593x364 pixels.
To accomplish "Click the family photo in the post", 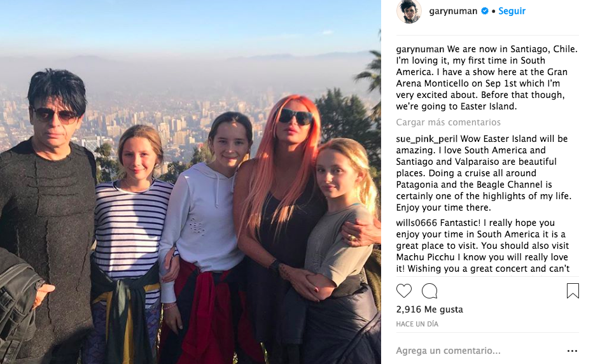I will coord(190,182).
